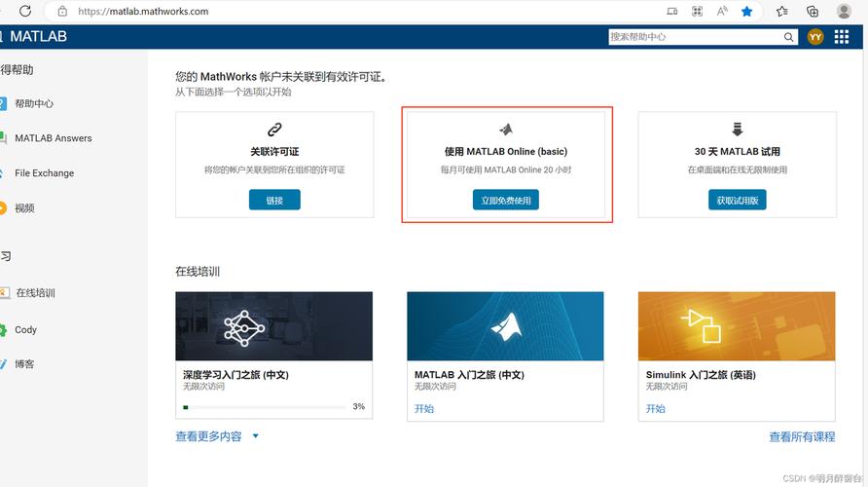Image resolution: width=868 pixels, height=487 pixels.
Task: Click the site lock icon in address bar
Action: pos(62,11)
